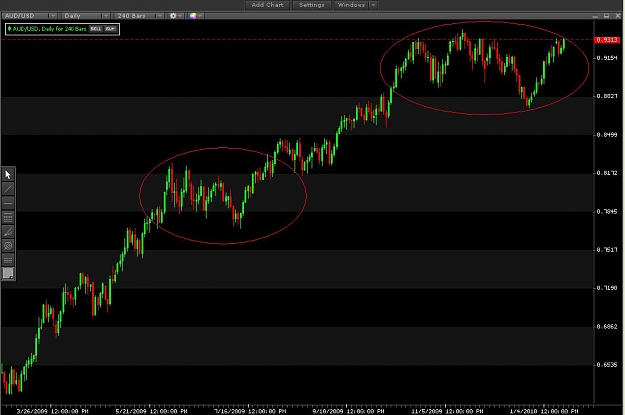Click the AUD/USD, Daily for 240 Bars label
Viewport: 625px width, 415px height.
[49, 29]
